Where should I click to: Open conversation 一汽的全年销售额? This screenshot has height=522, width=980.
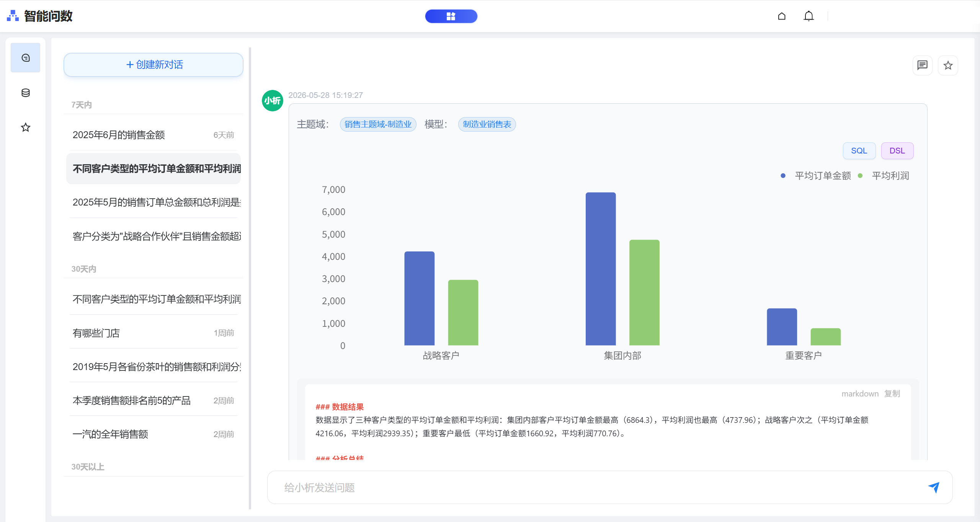(154, 434)
